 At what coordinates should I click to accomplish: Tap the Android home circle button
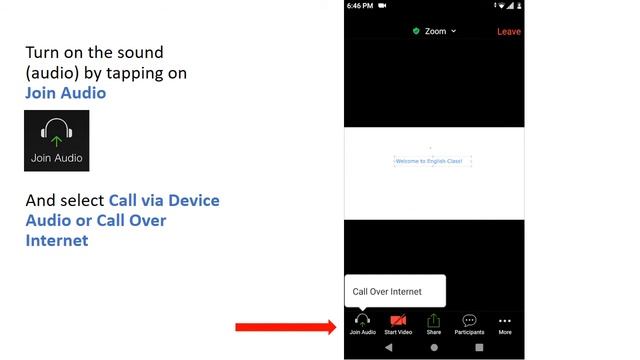coord(434,347)
